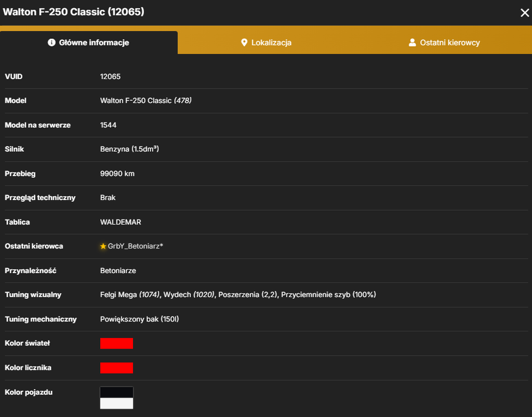Click the person icon on Ostatni kierowcy
This screenshot has width=532, height=417.
tap(412, 42)
